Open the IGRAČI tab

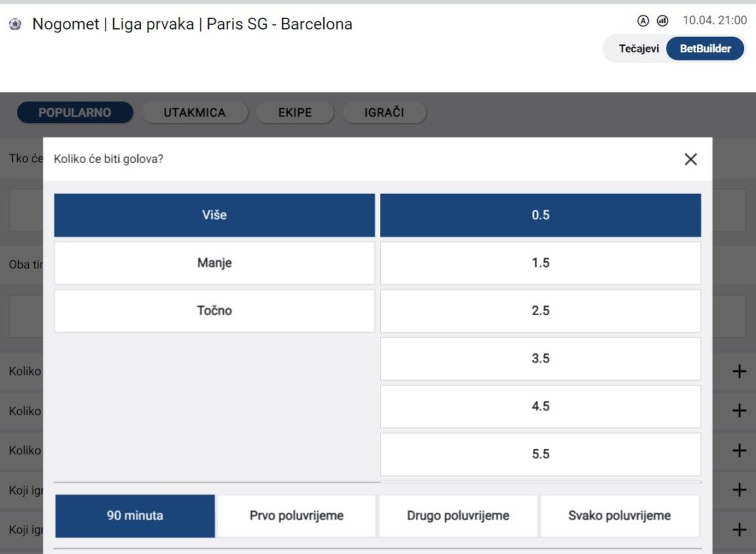pos(384,112)
